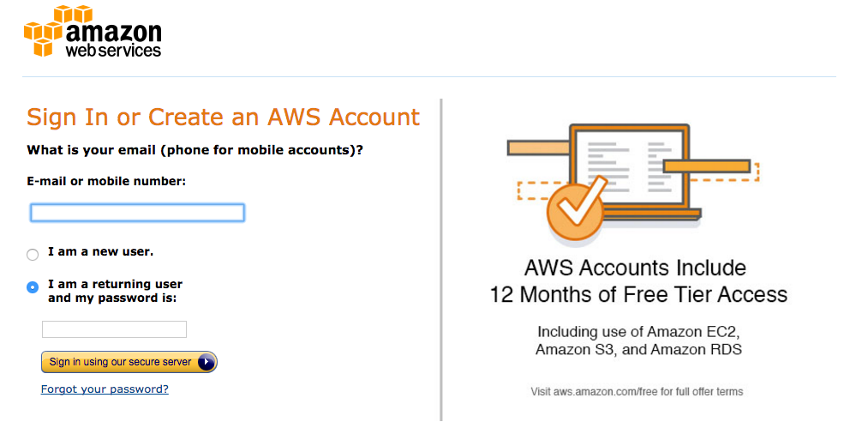Click the solid orange bar left of the laptop
Screen dimensions: 868x428
click(538, 148)
